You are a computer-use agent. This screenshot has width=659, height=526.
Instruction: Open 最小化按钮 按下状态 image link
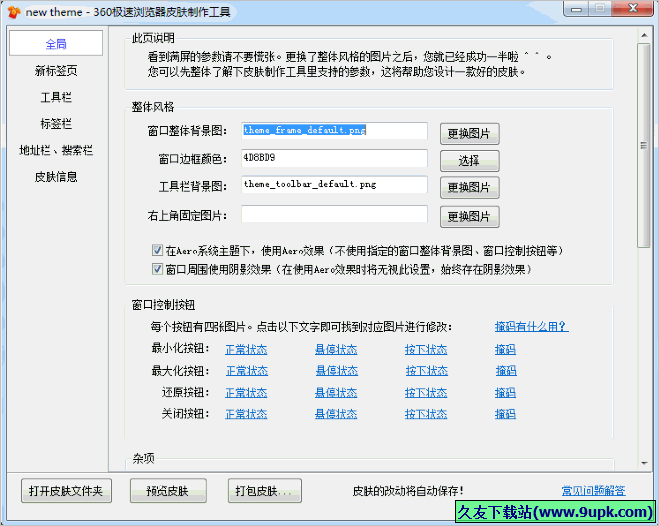click(x=426, y=350)
